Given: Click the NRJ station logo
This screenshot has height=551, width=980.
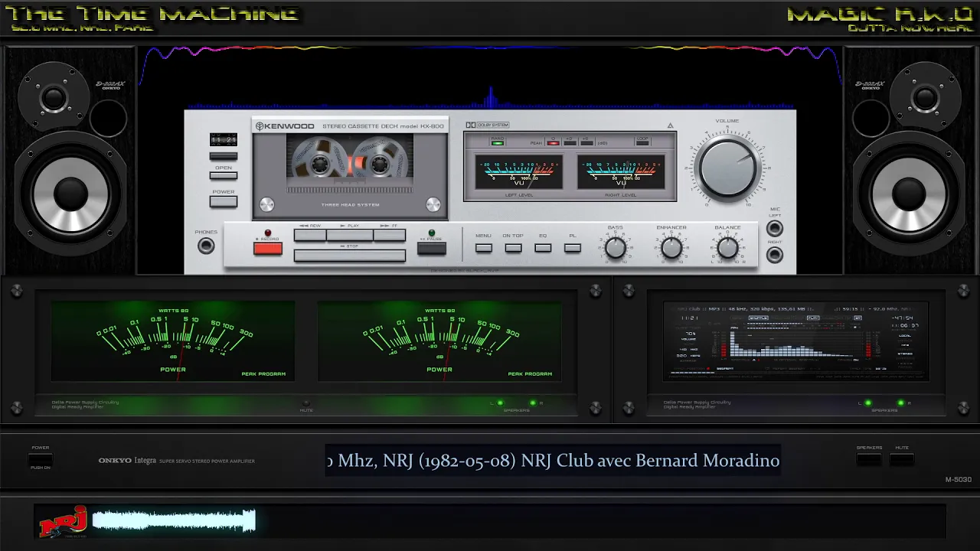Looking at the screenshot, I should pyautogui.click(x=63, y=523).
